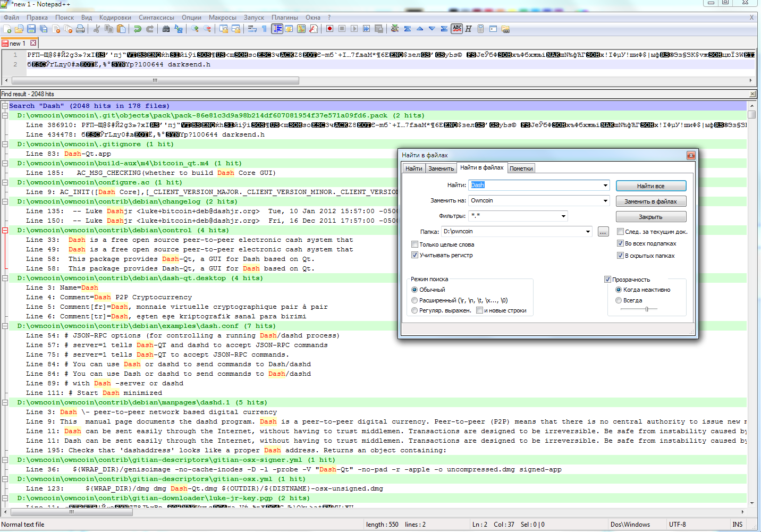Image resolution: width=761 pixels, height=532 pixels.
Task: Click the Find binoculars toolbar icon
Action: [x=166, y=29]
